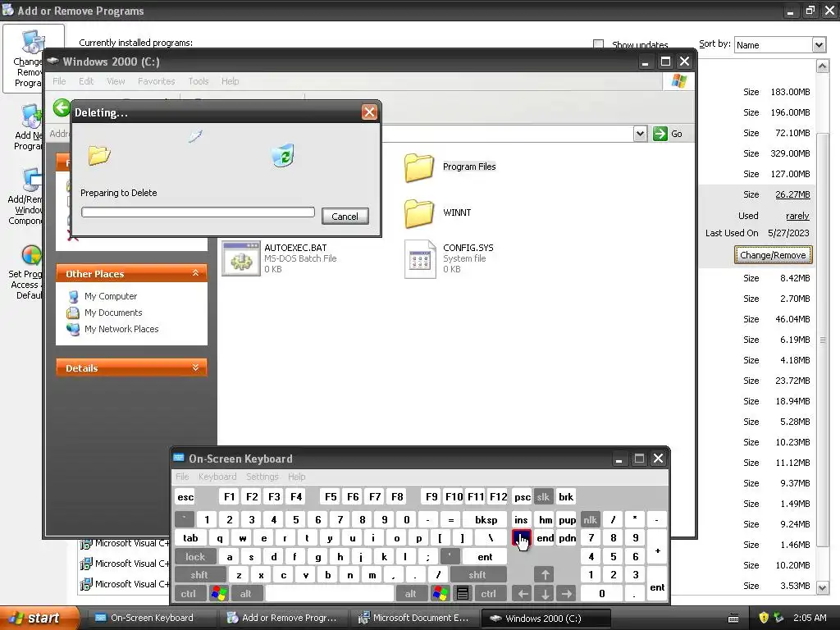Open Tools menu in Explorer window

(x=199, y=81)
